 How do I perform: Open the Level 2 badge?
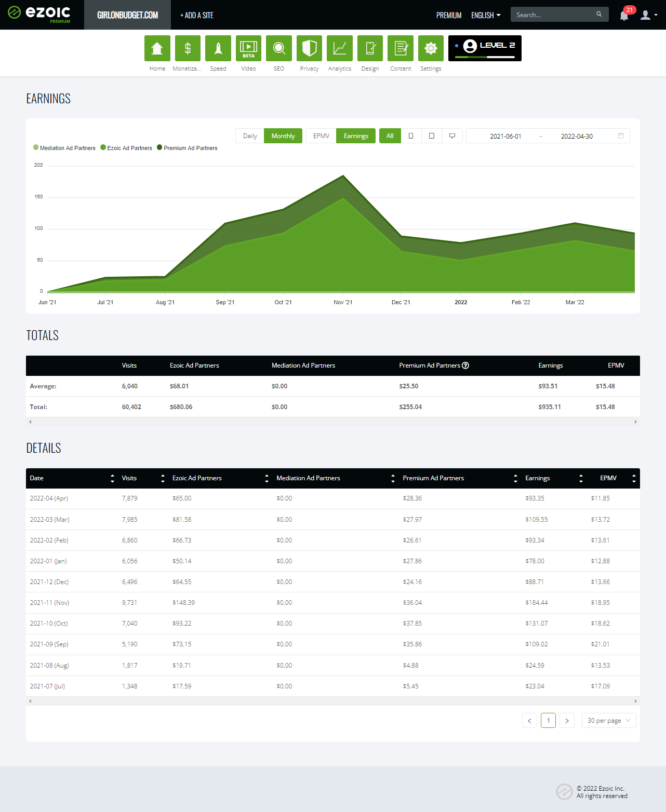click(x=485, y=48)
